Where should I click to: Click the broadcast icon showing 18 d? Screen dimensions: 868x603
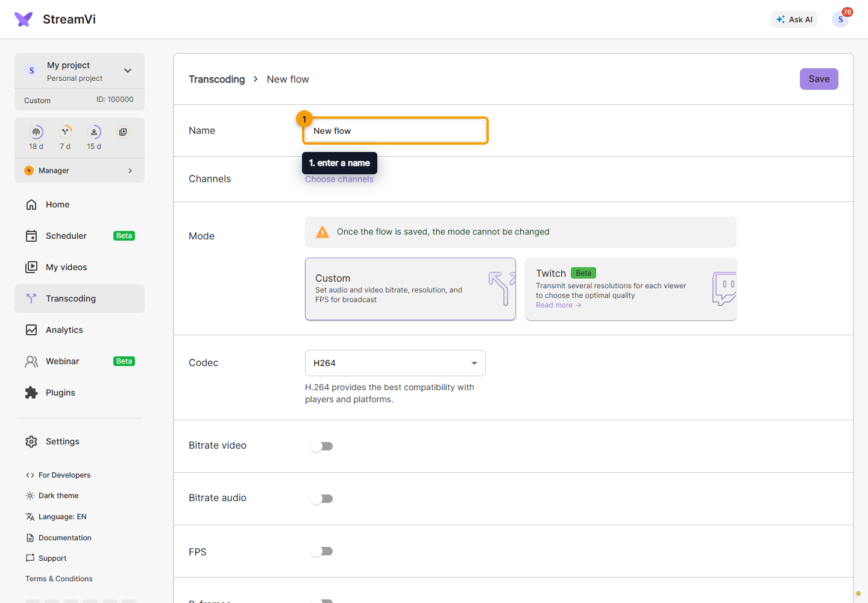click(36, 132)
